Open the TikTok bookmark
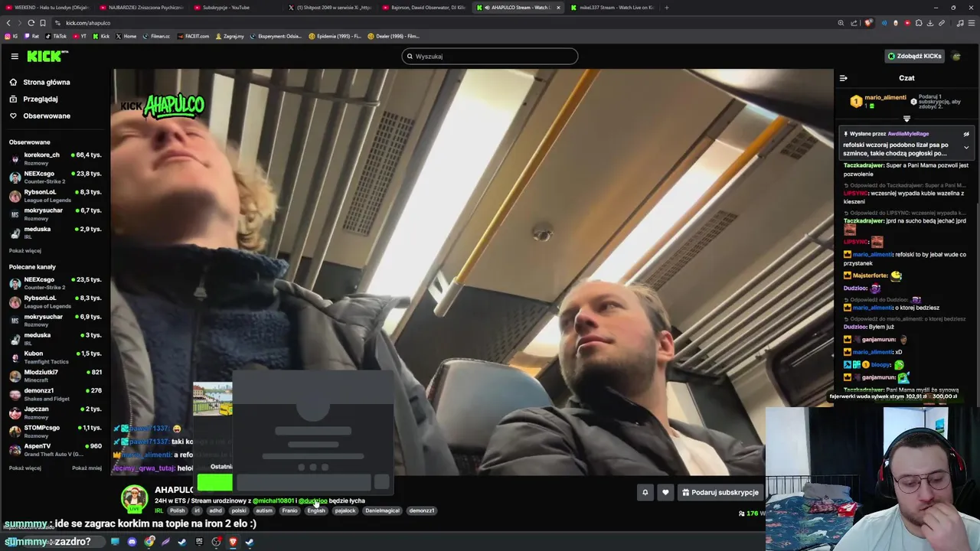 56,36
